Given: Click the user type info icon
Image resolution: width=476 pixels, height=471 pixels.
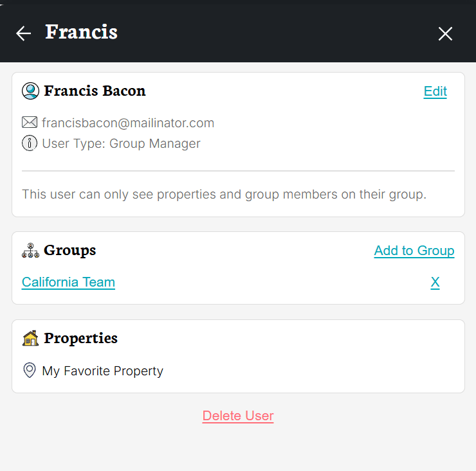Looking at the screenshot, I should (30, 143).
